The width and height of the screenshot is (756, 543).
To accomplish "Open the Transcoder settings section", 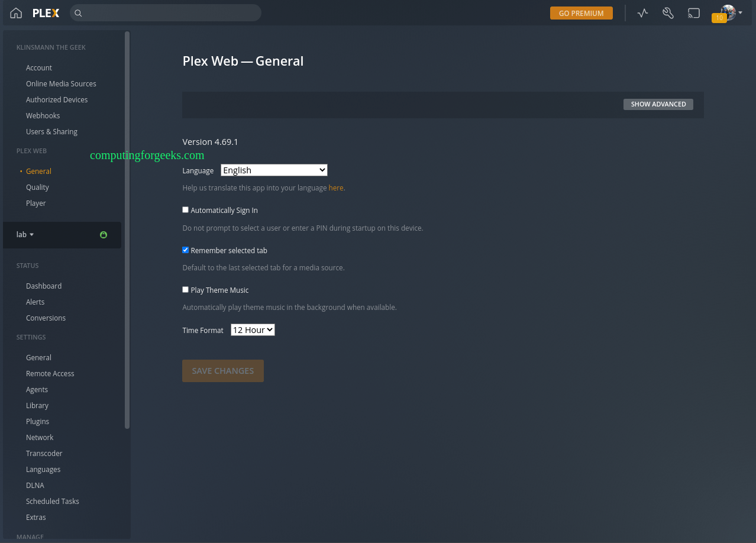I will 44,453.
